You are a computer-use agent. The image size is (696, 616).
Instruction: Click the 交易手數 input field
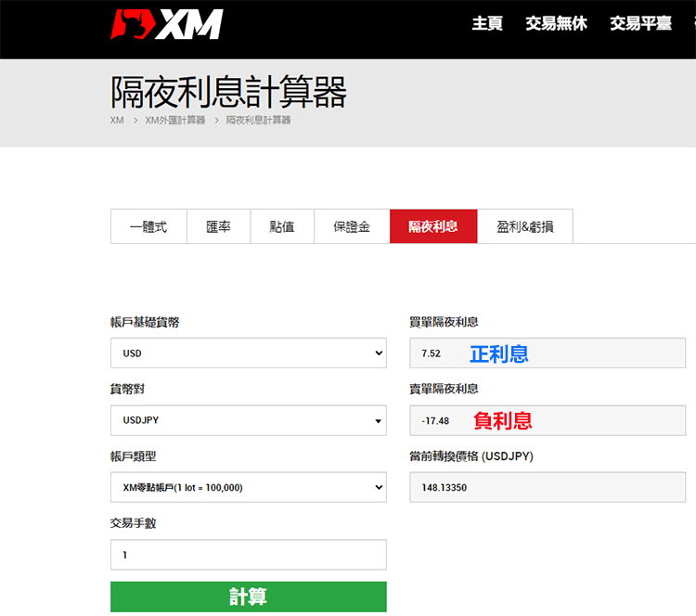pyautogui.click(x=249, y=555)
